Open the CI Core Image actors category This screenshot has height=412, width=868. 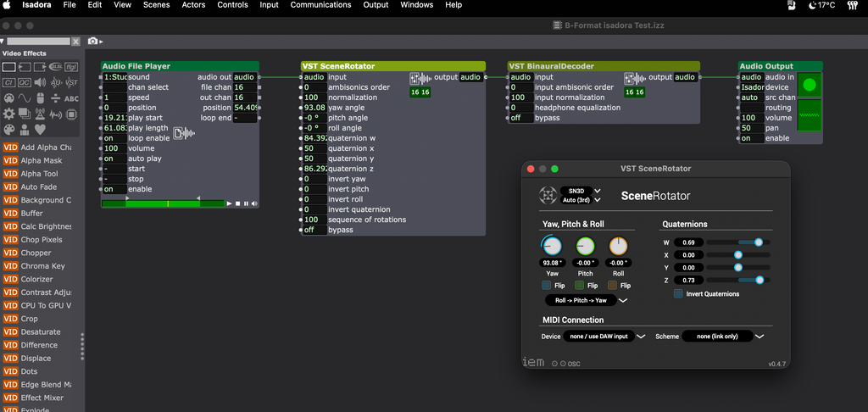tap(8, 82)
